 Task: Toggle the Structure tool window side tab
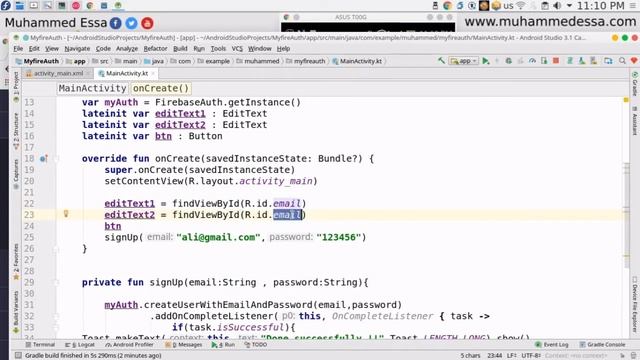16,131
